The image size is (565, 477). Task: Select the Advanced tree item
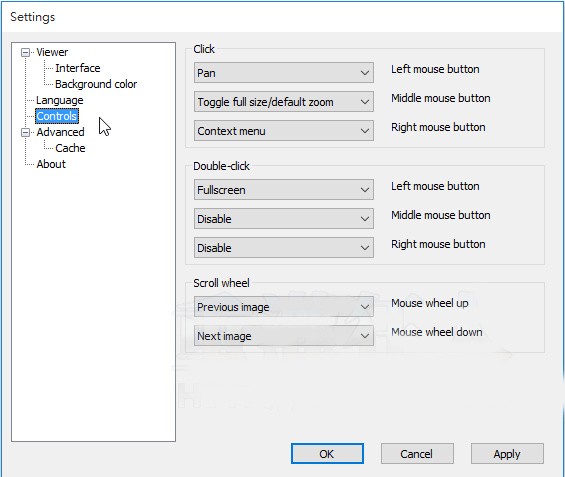pos(60,132)
